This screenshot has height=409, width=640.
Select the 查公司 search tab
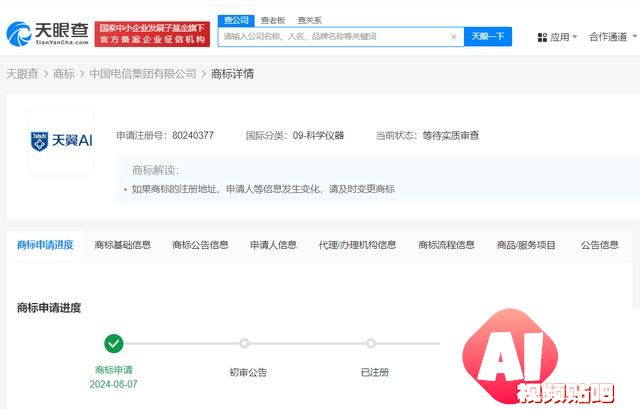coord(236,20)
